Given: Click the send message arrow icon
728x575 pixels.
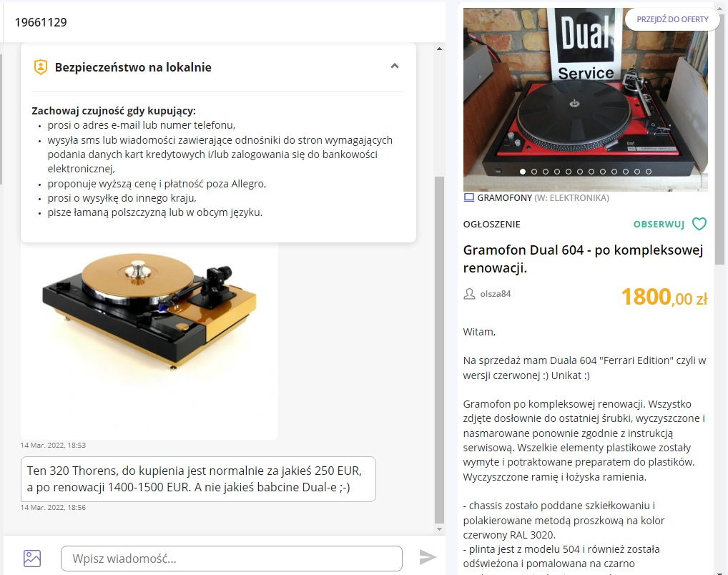Looking at the screenshot, I should coord(428,557).
